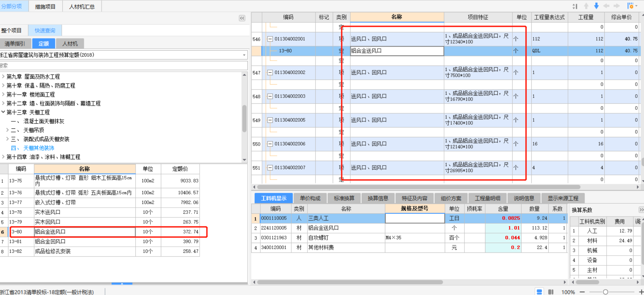
Task: Click the gray right arrow in toolbar
Action: [617, 6]
